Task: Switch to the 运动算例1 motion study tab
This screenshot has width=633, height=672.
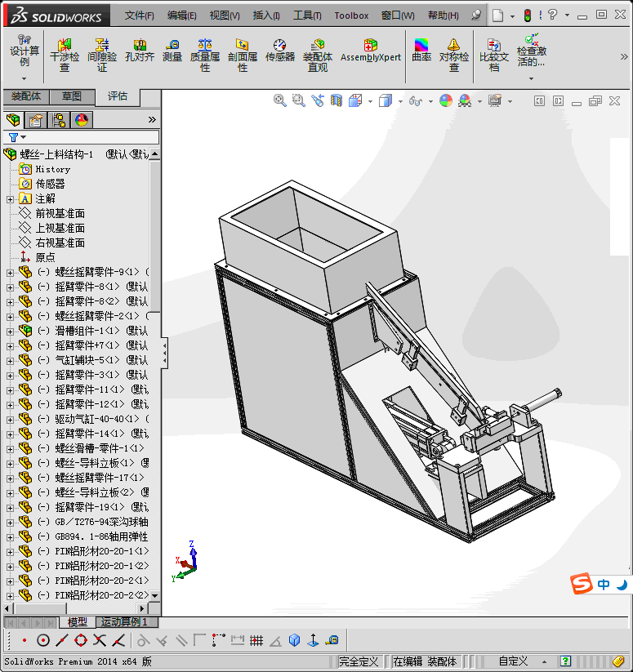Action: 125,622
